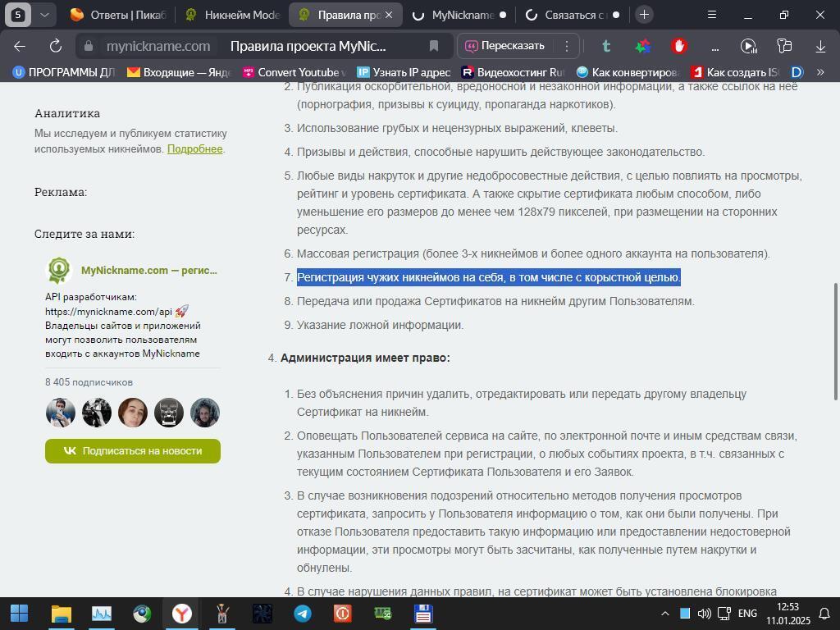
Task: Open the video playback extension icon
Action: (748, 46)
